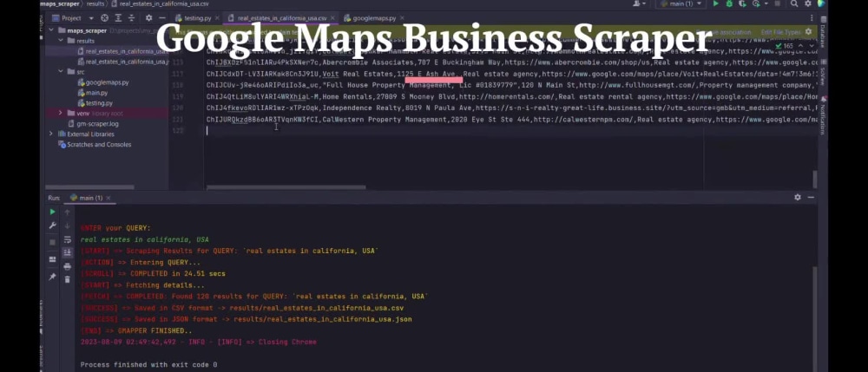
Task: Open IDE settings gear in top toolbar
Action: click(x=807, y=3)
